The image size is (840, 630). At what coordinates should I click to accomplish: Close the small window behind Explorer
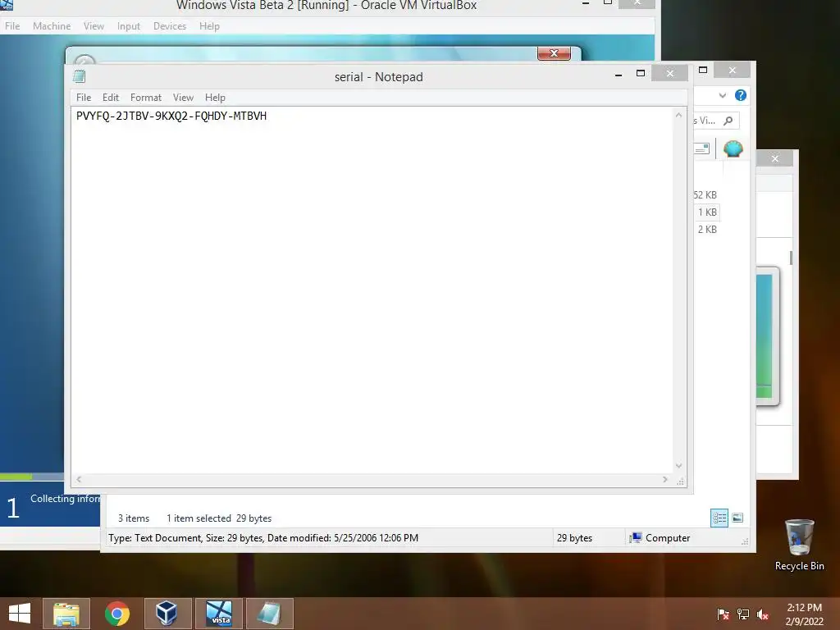(x=774, y=158)
